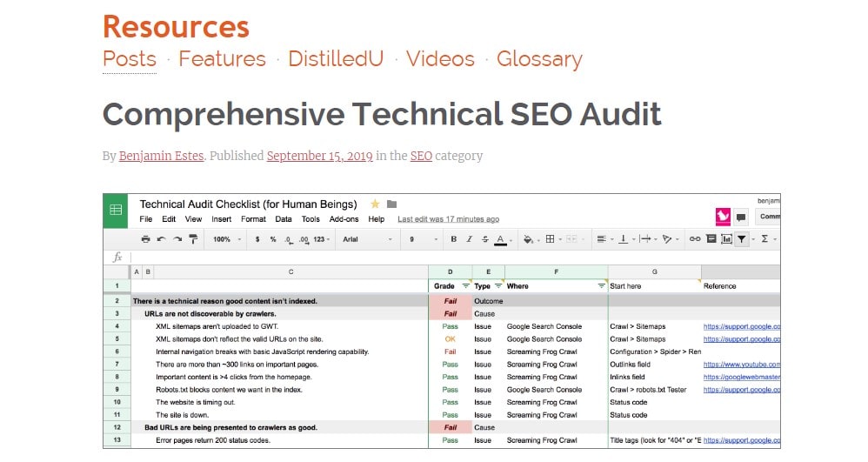Click the undo arrow icon
This screenshot has width=868, height=462.
pyautogui.click(x=162, y=239)
